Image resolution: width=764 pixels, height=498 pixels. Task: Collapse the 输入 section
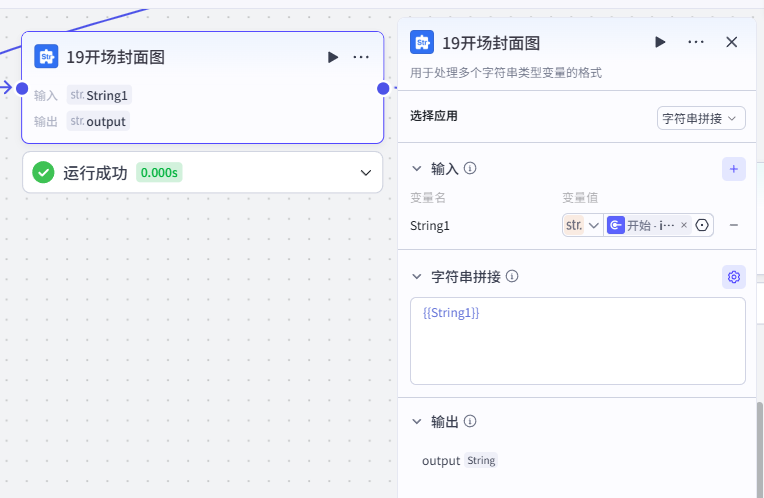[x=417, y=169]
